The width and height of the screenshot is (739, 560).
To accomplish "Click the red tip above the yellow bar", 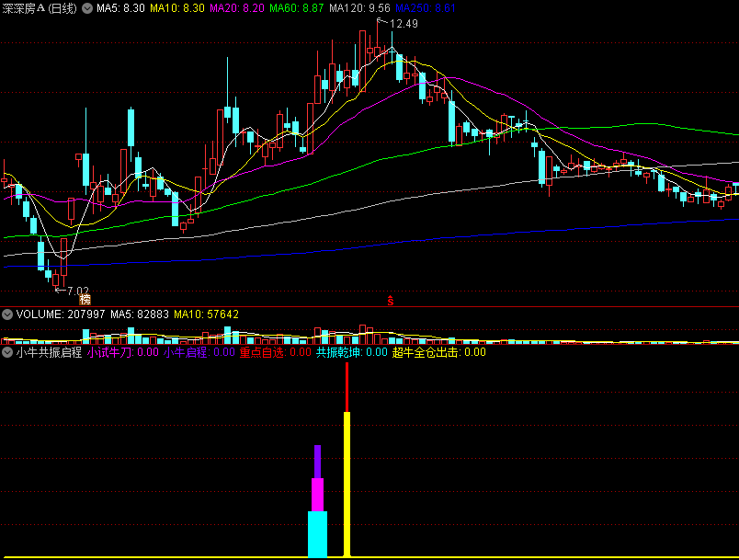I will coord(347,387).
